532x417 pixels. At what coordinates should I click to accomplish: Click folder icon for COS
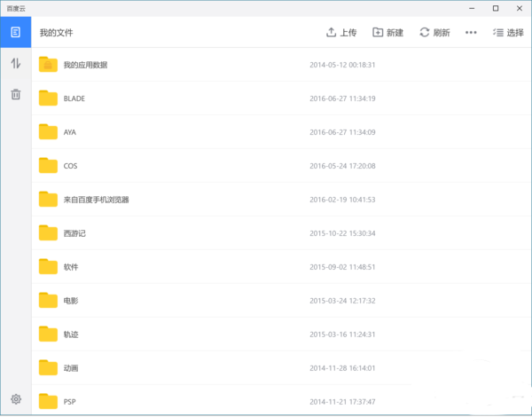pyautogui.click(x=48, y=165)
